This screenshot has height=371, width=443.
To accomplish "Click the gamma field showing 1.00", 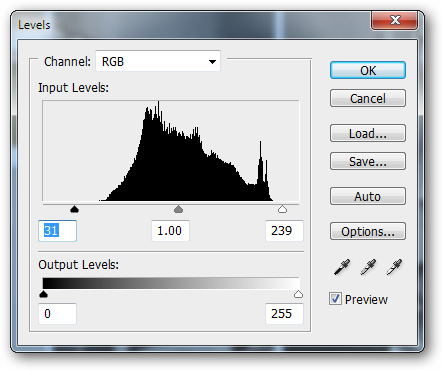I will click(x=170, y=231).
